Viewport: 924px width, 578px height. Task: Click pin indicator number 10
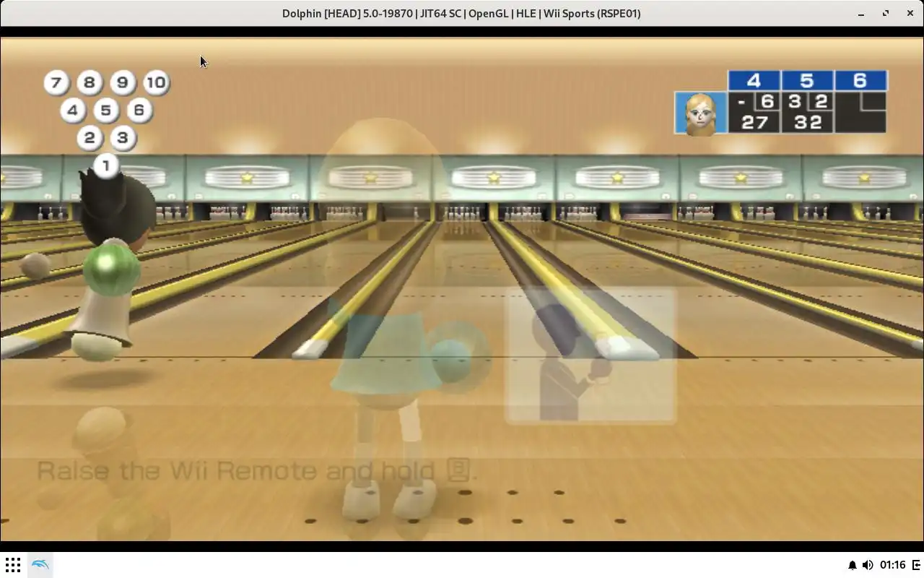click(156, 82)
